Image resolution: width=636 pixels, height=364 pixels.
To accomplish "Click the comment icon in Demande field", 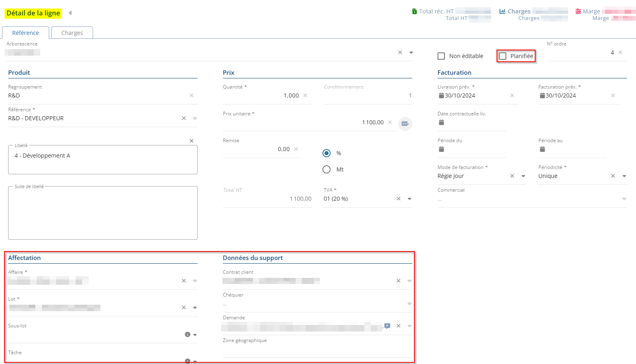I will [x=387, y=326].
